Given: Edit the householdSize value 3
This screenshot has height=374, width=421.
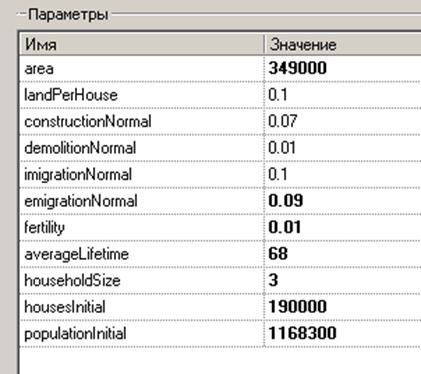Looking at the screenshot, I should click(x=273, y=280).
